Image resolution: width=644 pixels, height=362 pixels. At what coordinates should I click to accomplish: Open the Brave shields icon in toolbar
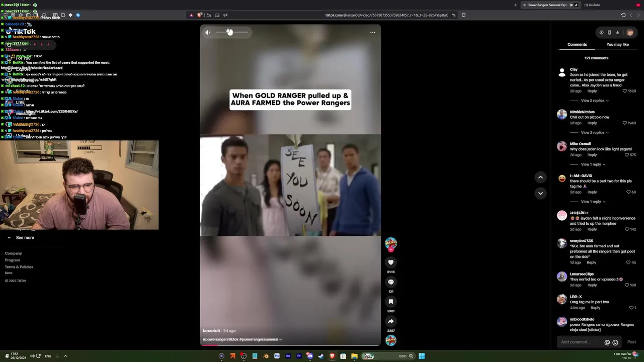point(199,15)
